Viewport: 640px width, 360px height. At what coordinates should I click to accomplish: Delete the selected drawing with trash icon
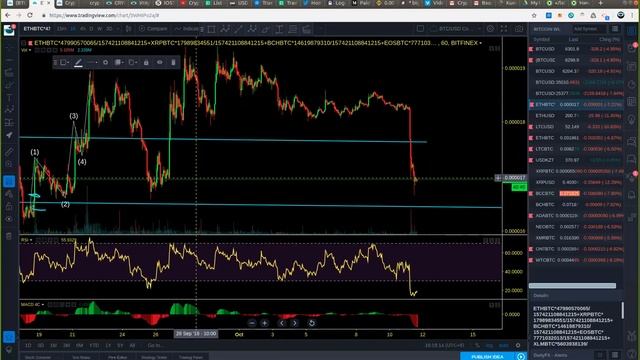pyautogui.click(x=173, y=62)
